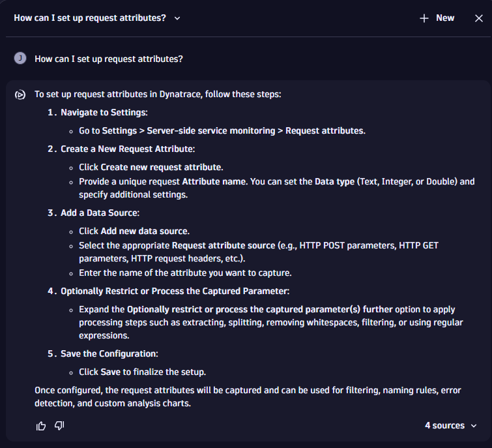
Task: Click the bold 'Save' word in step 5
Action: click(x=109, y=372)
